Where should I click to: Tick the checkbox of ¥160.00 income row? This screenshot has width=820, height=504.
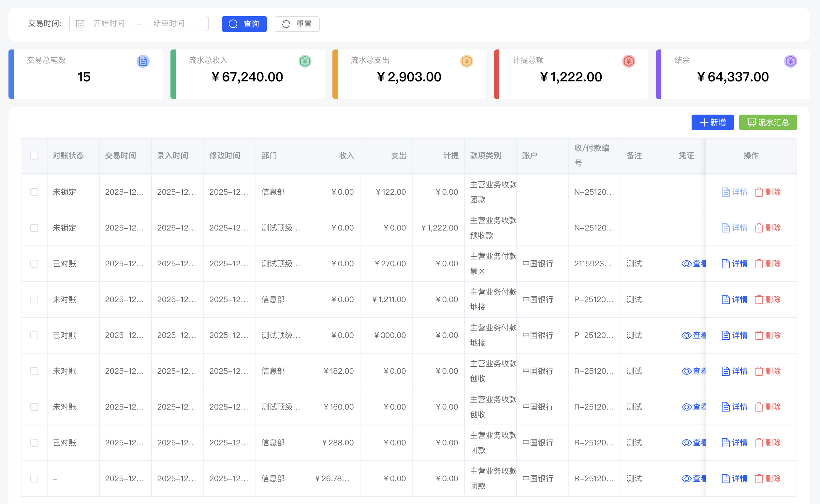click(x=34, y=407)
